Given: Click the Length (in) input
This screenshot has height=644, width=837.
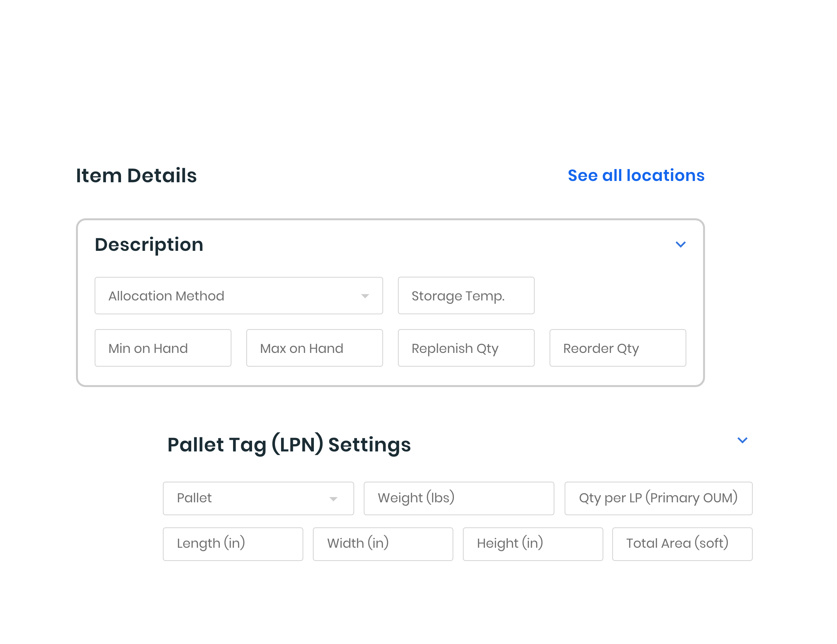Looking at the screenshot, I should [x=233, y=544].
